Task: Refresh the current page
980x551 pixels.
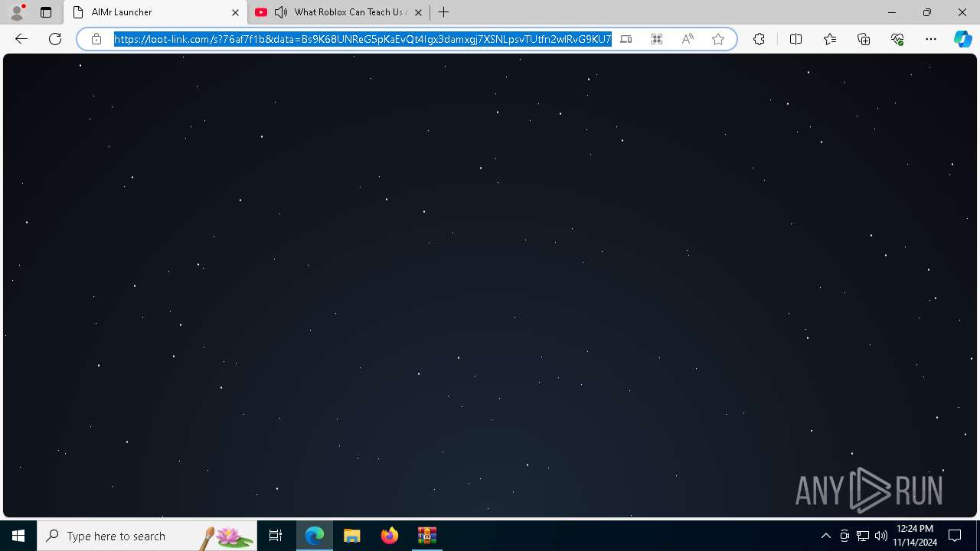Action: pos(55,39)
